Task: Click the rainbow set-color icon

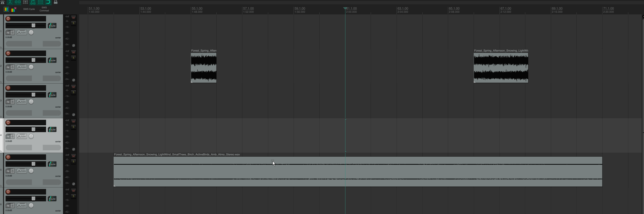Action: tap(6, 9)
